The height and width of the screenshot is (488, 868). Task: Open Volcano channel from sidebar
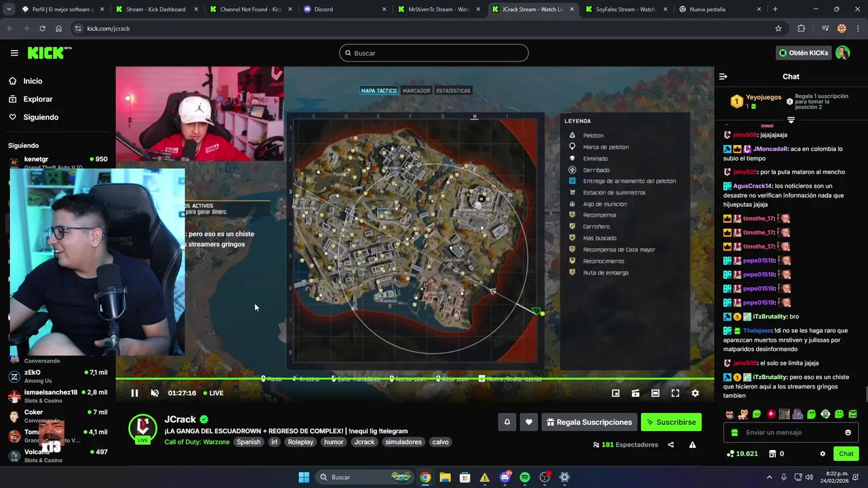58,455
